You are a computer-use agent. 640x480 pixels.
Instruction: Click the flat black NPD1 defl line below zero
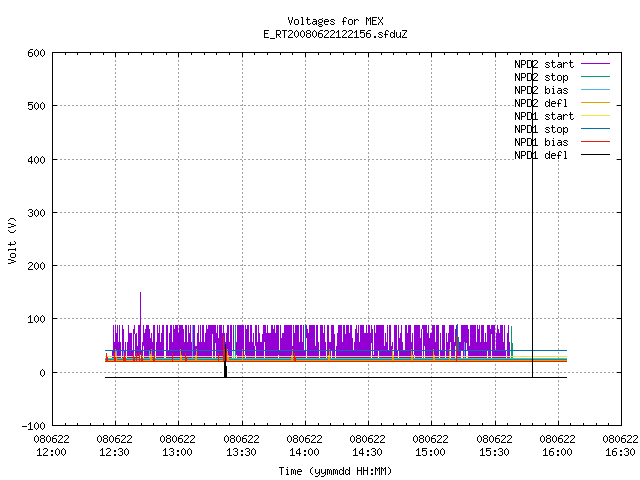[x=336, y=378]
